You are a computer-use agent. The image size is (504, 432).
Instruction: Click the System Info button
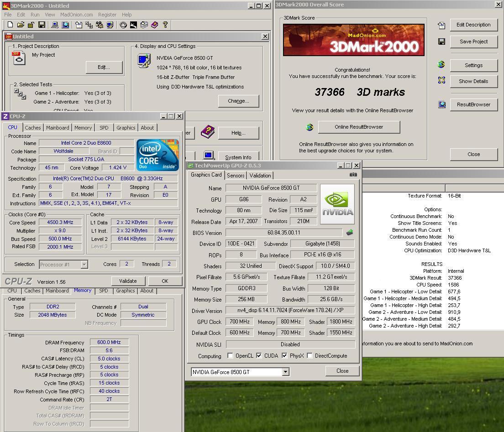tap(238, 156)
